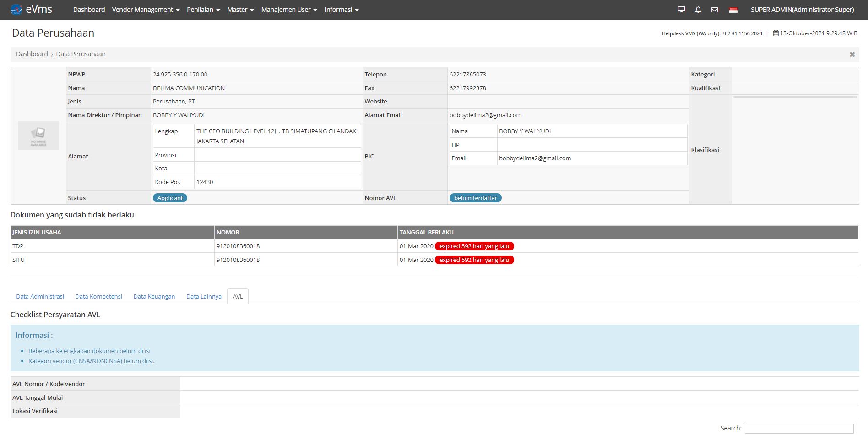
Task: Click the Data Perusahaan breadcrumb link
Action: click(80, 54)
